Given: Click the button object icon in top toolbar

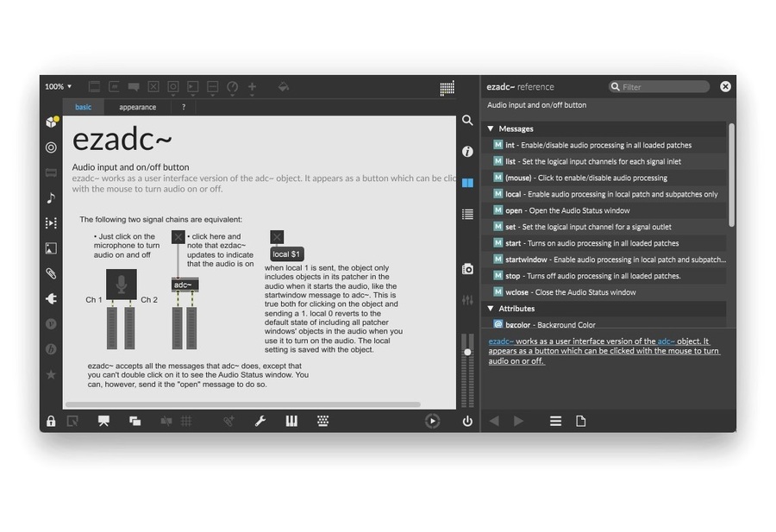Looking at the screenshot, I should point(172,86).
